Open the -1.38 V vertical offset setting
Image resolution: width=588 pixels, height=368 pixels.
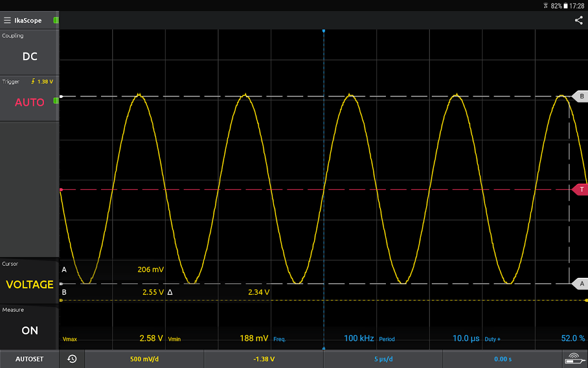click(x=264, y=359)
